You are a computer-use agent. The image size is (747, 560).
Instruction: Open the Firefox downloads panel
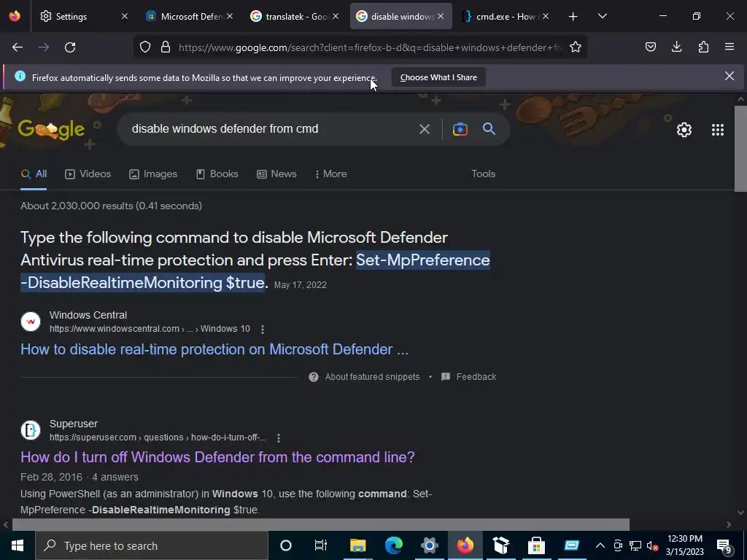pyautogui.click(x=676, y=47)
